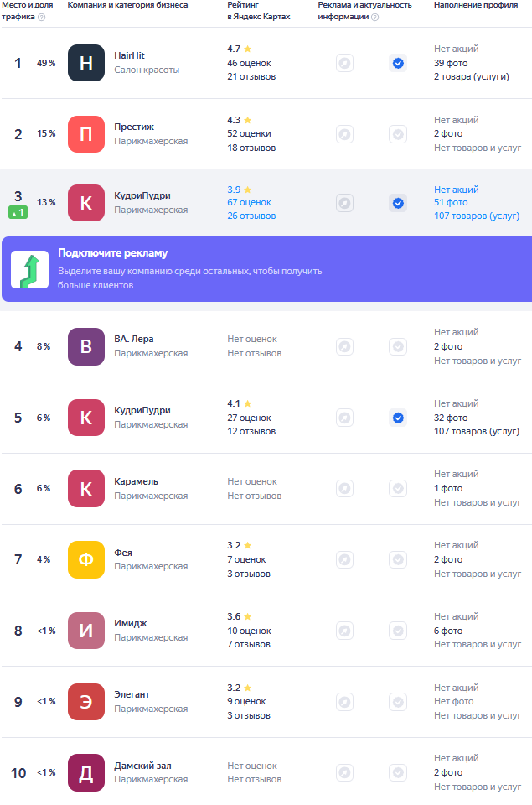Click the ВА. Лера purple logo

[x=86, y=346]
